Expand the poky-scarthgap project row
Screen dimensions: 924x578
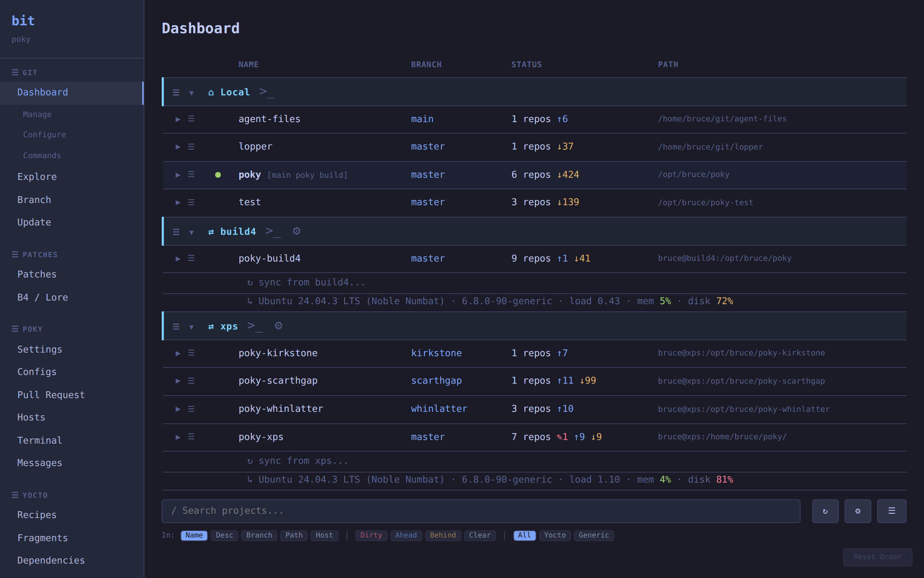(178, 381)
